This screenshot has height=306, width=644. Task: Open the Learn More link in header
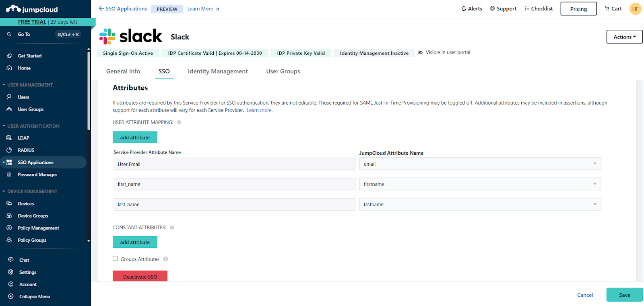pos(203,9)
